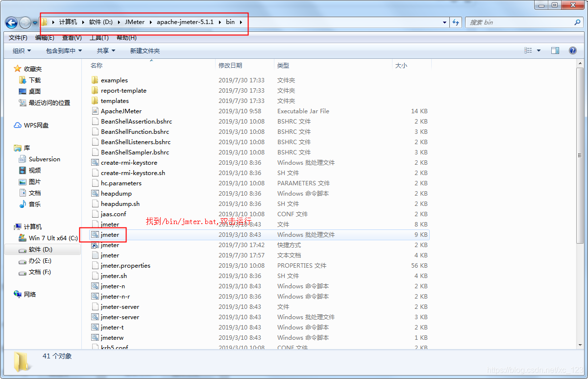Open the 包含到库中 dropdown
The image size is (588, 379).
pyautogui.click(x=64, y=51)
